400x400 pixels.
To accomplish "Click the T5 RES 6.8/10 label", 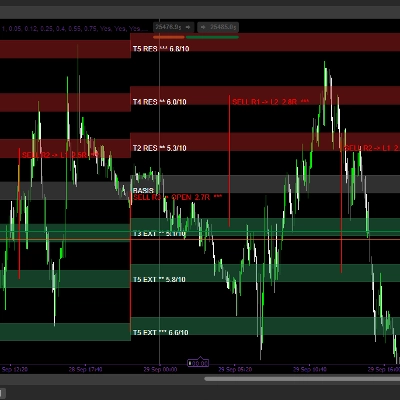I will click(x=161, y=49).
